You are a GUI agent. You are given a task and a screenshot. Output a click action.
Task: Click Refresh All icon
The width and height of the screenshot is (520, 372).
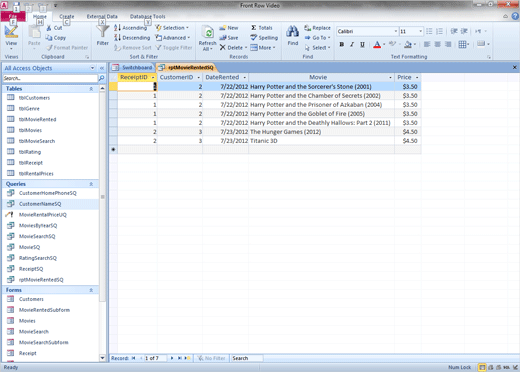point(208,33)
